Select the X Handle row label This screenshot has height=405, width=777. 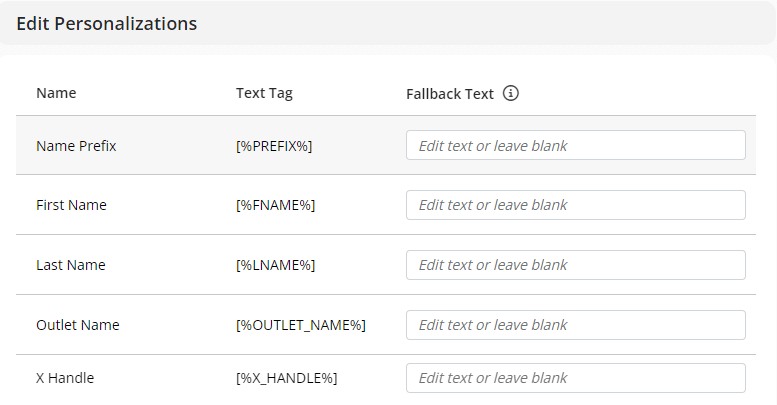tap(65, 378)
